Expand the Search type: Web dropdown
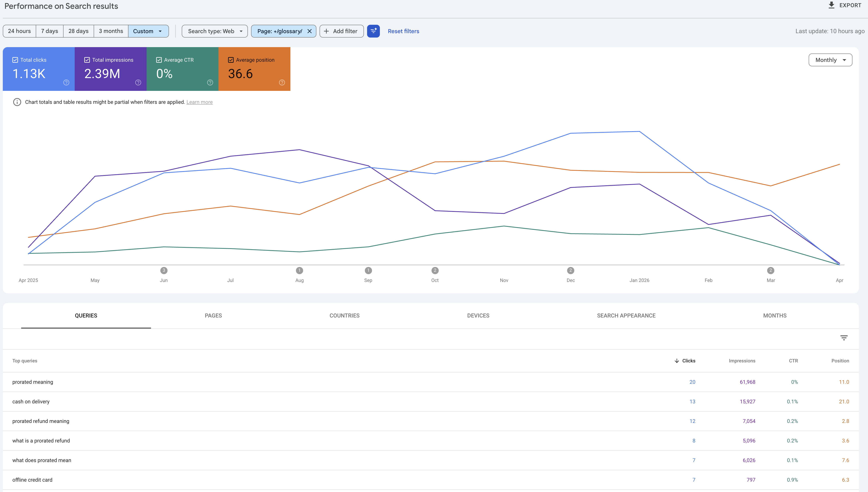The image size is (868, 492). (215, 31)
